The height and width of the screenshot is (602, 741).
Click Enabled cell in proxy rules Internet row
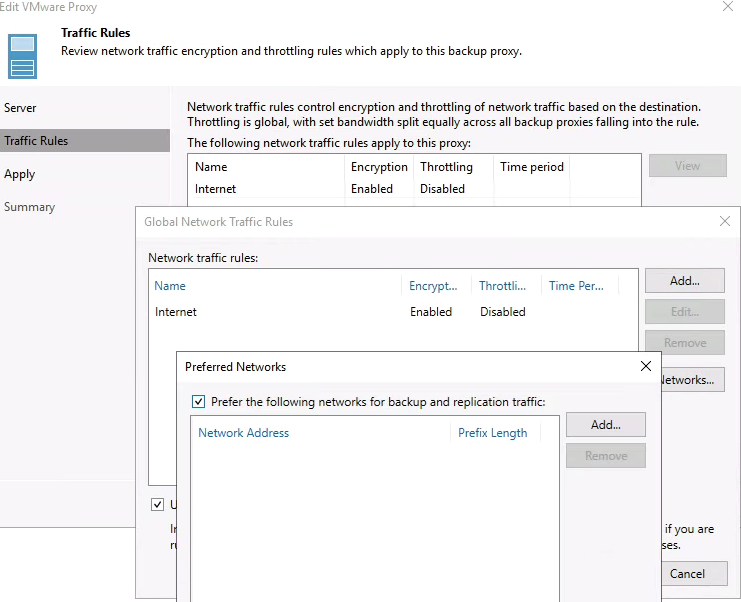[372, 189]
